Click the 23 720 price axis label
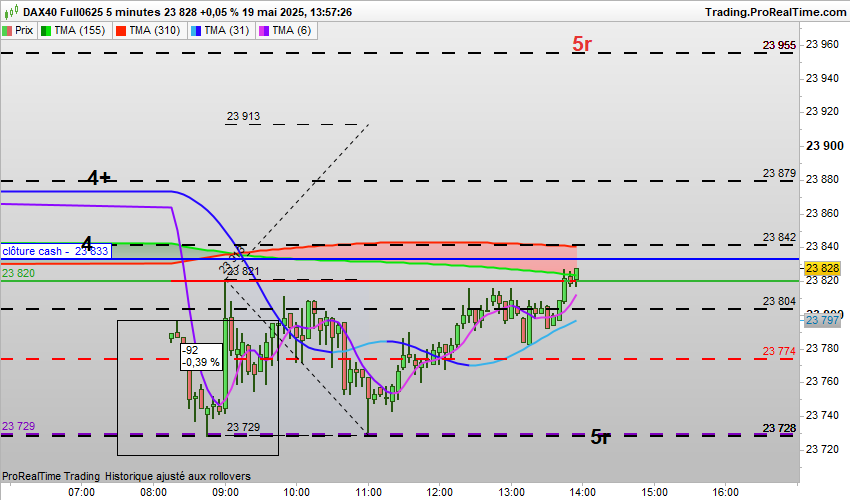 (x=822, y=449)
